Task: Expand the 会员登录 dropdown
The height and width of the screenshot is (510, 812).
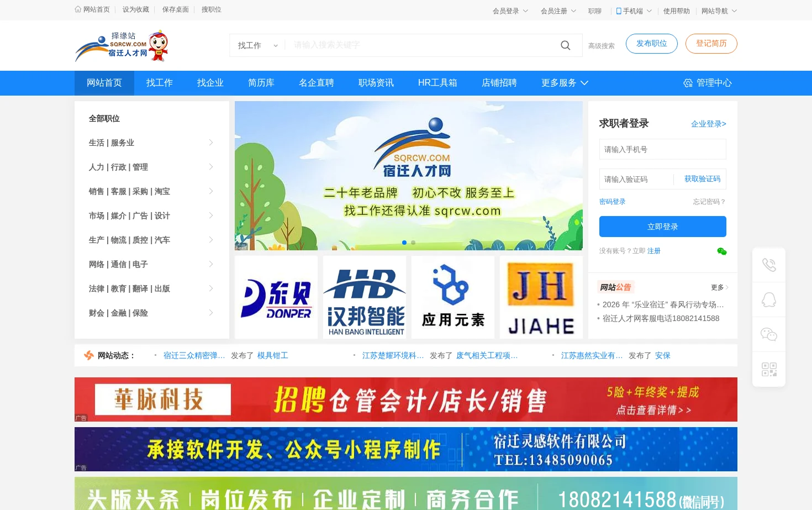Action: point(525,11)
